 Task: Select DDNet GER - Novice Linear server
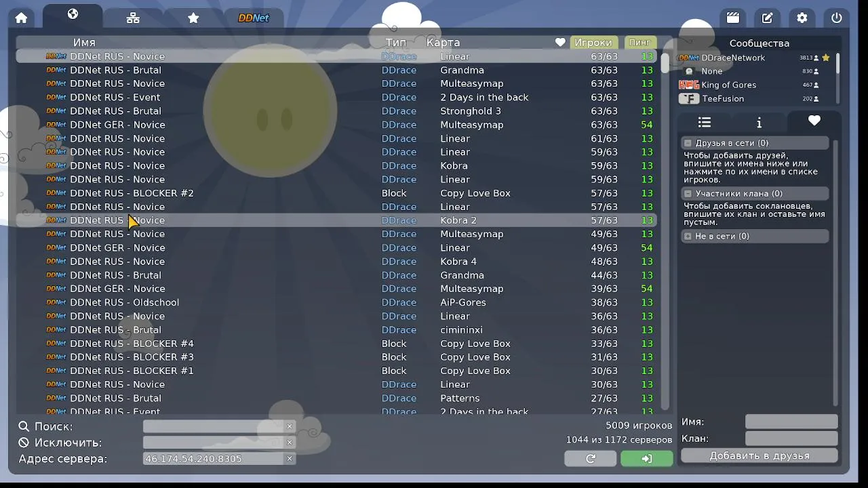coord(336,248)
